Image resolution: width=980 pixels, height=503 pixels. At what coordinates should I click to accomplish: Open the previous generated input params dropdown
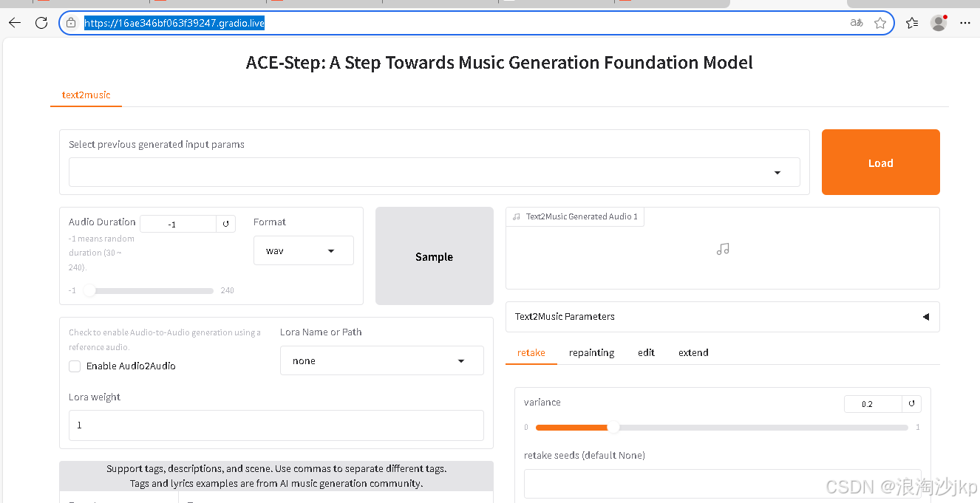(777, 173)
